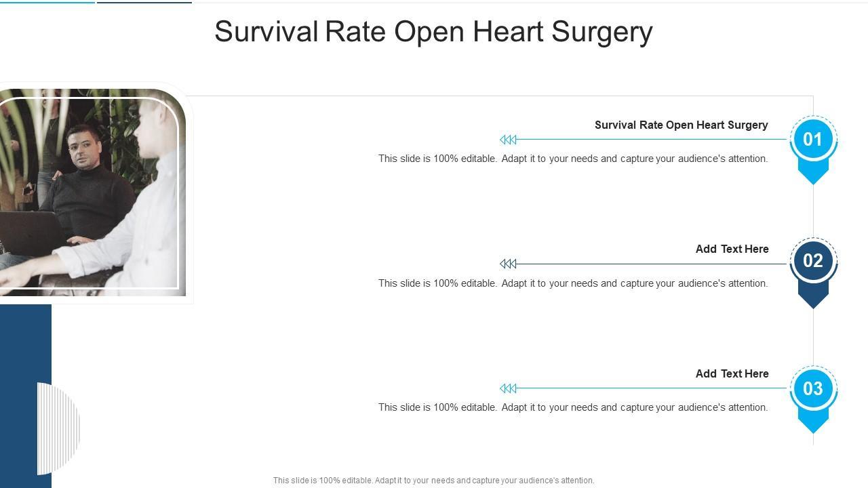Select the Add Text Here heading beside 03
The height and width of the screenshot is (488, 868).
732,373
